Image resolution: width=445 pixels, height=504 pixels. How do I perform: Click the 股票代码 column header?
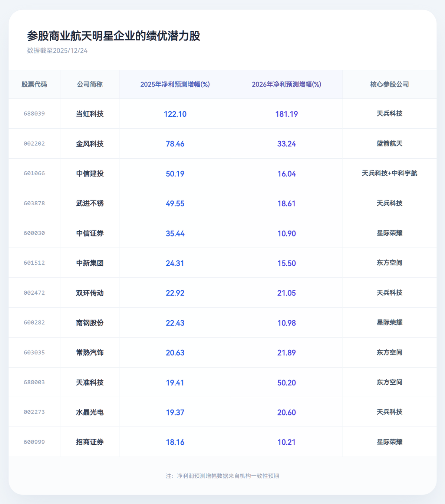click(x=34, y=84)
